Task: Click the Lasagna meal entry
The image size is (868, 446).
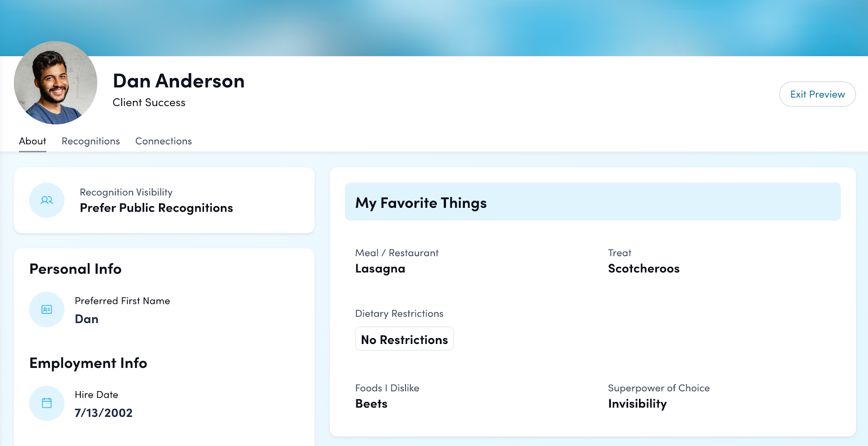Action: [x=380, y=269]
